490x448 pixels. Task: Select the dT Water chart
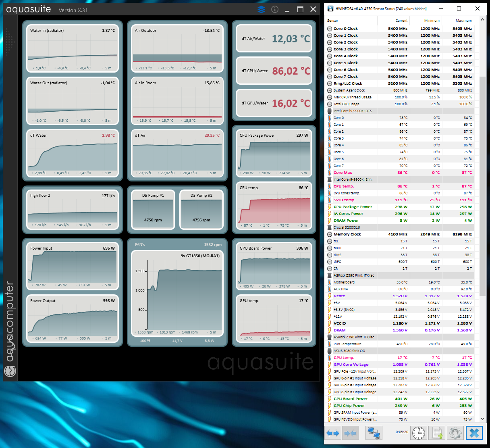click(73, 153)
